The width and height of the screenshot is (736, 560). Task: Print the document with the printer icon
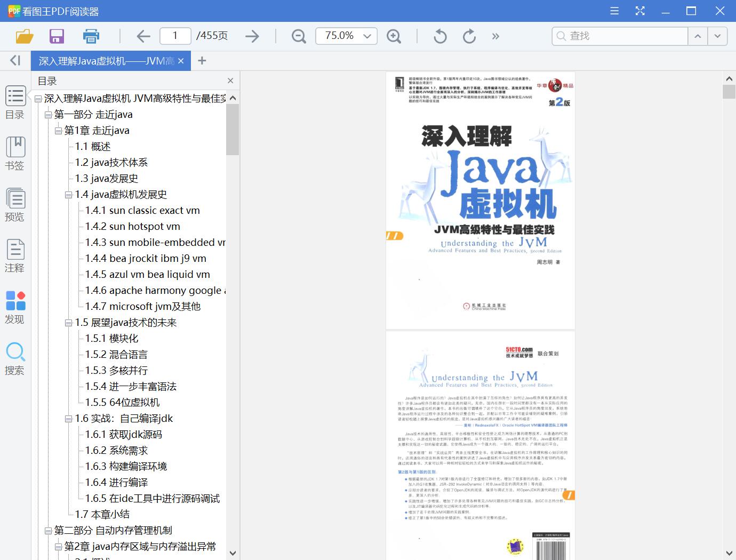pos(91,36)
